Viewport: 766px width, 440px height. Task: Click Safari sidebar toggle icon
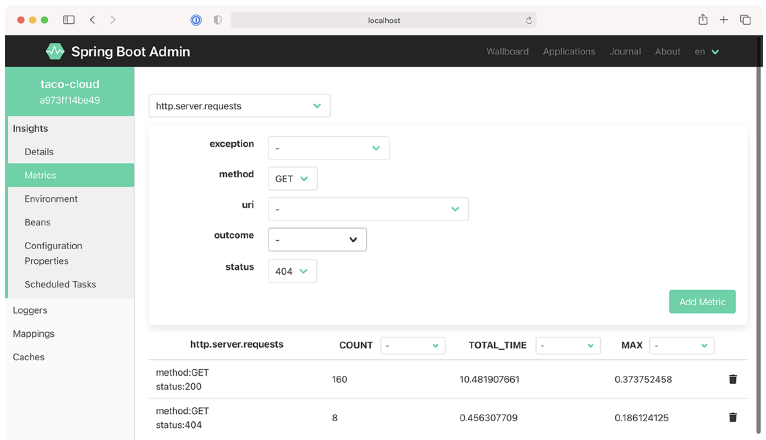[x=69, y=19]
